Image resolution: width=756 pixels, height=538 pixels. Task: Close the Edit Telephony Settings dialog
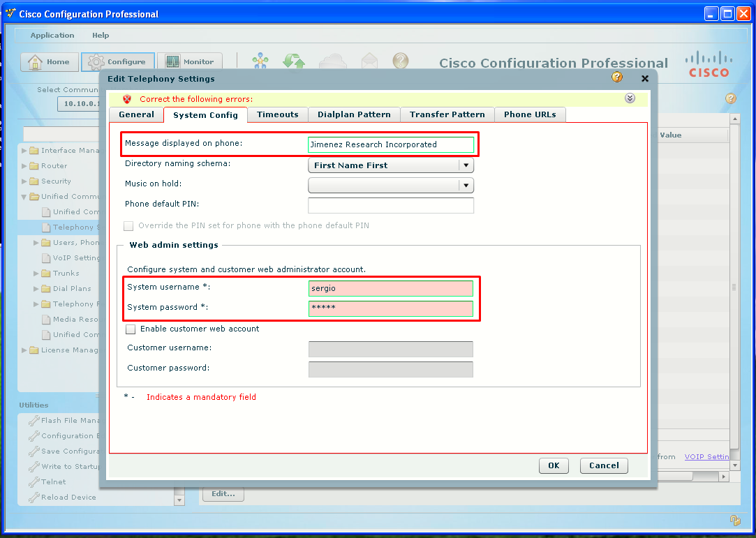(644, 79)
